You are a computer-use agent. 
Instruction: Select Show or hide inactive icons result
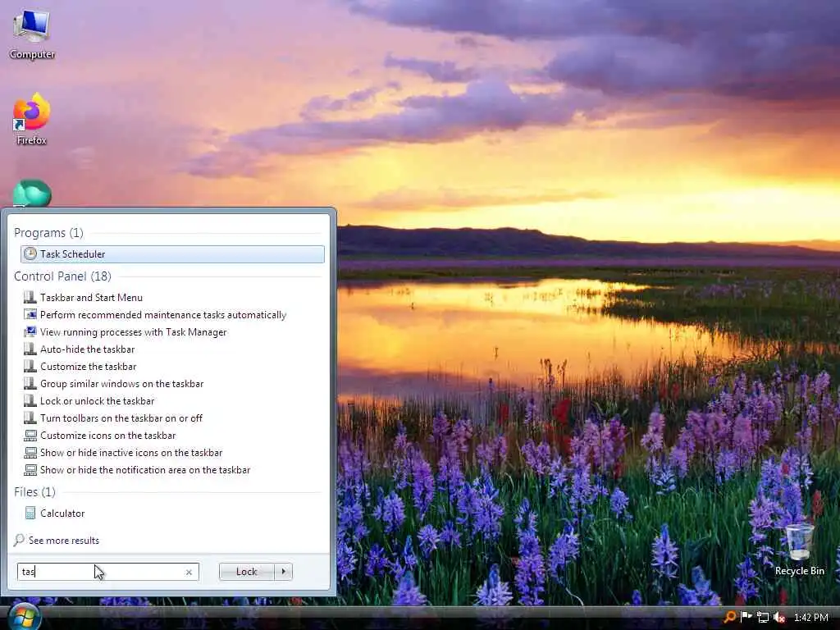click(x=130, y=452)
